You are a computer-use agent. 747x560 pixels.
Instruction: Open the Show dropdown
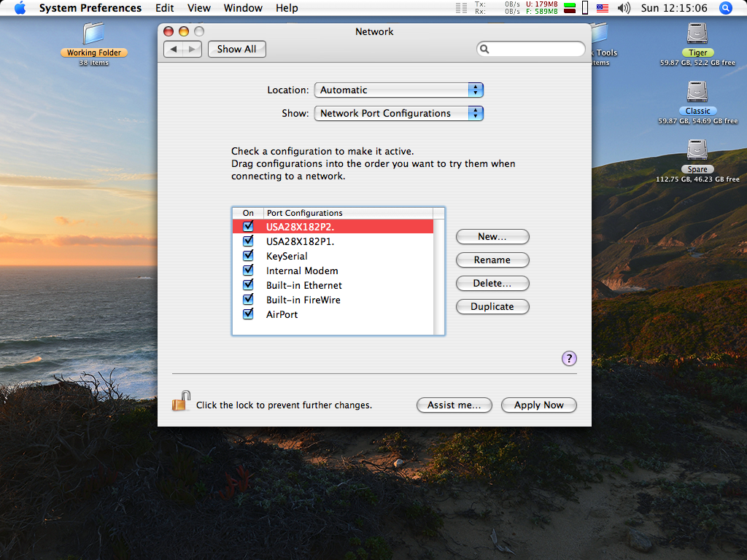click(399, 113)
